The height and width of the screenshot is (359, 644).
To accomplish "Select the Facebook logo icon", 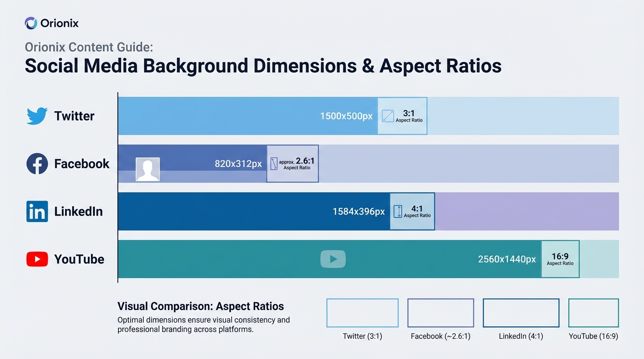I will (x=37, y=164).
